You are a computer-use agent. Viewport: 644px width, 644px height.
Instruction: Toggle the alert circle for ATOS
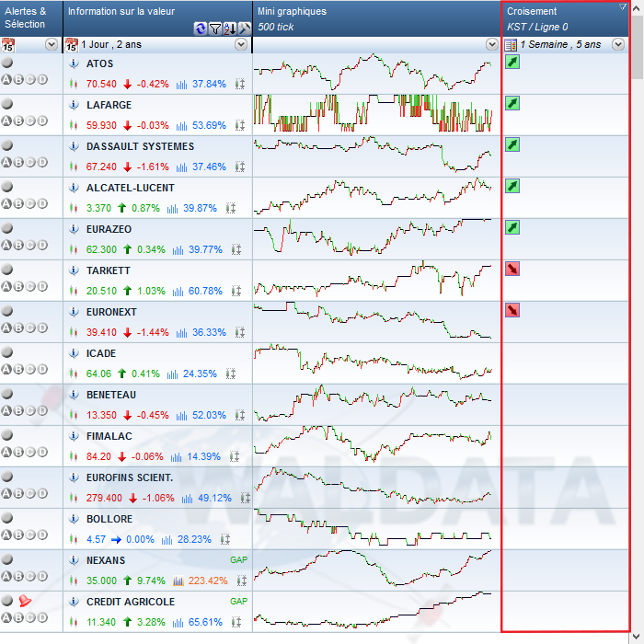click(7, 63)
